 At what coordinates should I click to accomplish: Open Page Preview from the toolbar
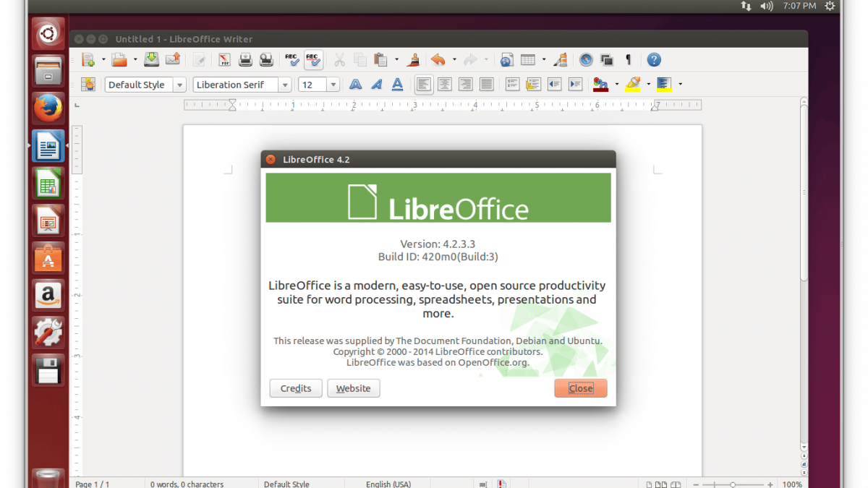tap(266, 60)
